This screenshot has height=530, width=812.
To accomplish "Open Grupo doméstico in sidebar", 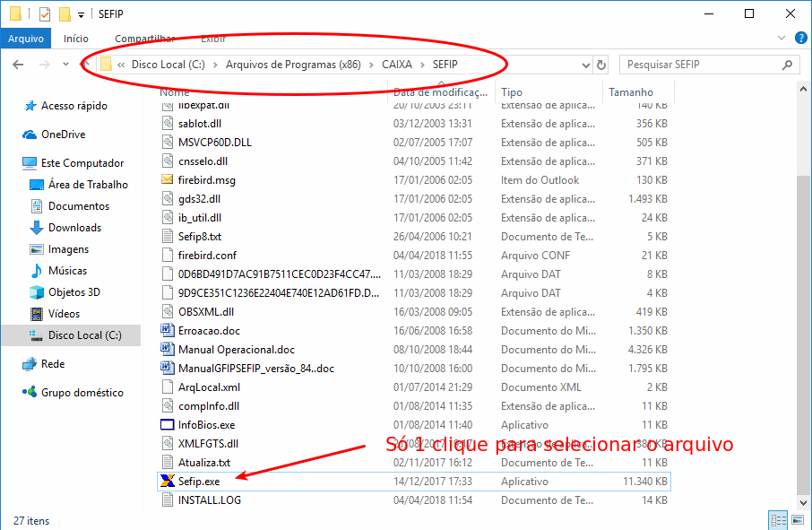I will (x=82, y=393).
